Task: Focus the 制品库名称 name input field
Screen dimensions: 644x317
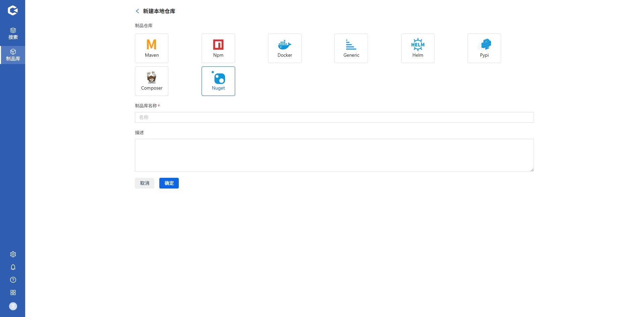Action: 334,117
